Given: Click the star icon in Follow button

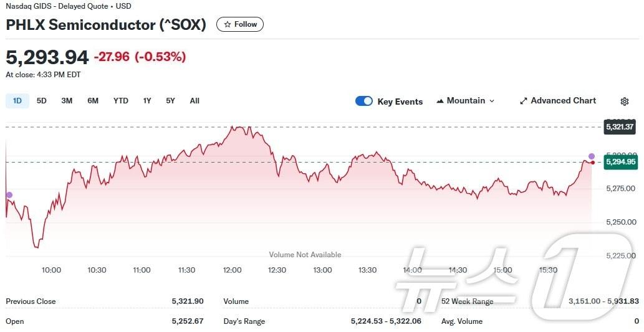Looking at the screenshot, I should tap(228, 24).
